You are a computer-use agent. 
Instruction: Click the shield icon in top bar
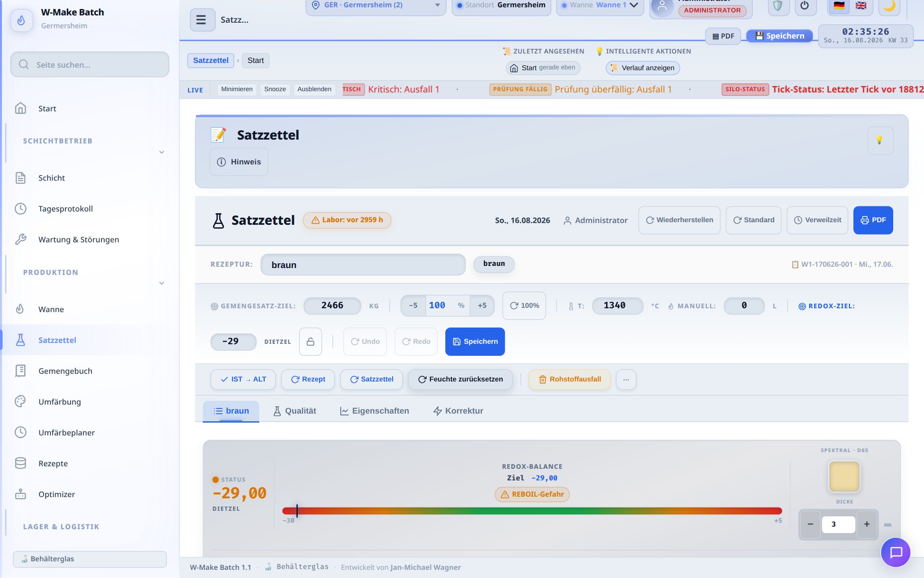[x=778, y=6]
